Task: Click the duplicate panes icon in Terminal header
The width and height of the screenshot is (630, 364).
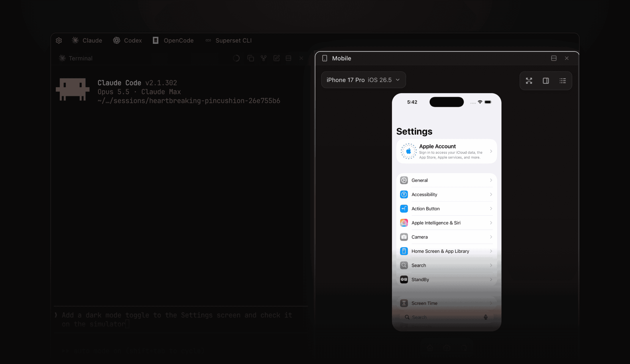Action: 251,58
